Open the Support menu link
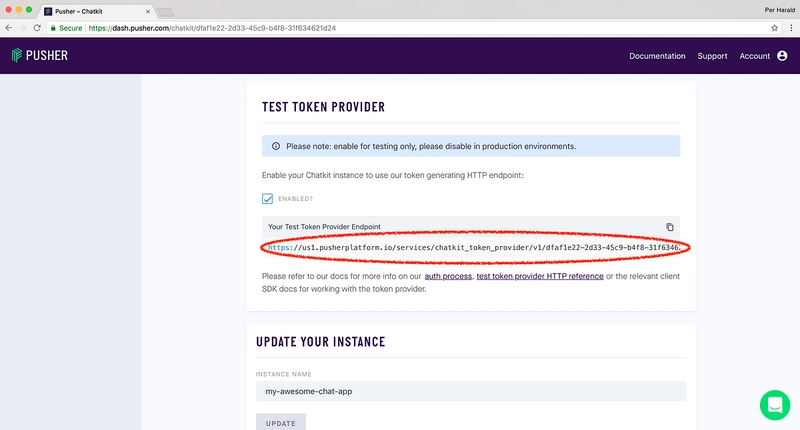 tap(712, 56)
